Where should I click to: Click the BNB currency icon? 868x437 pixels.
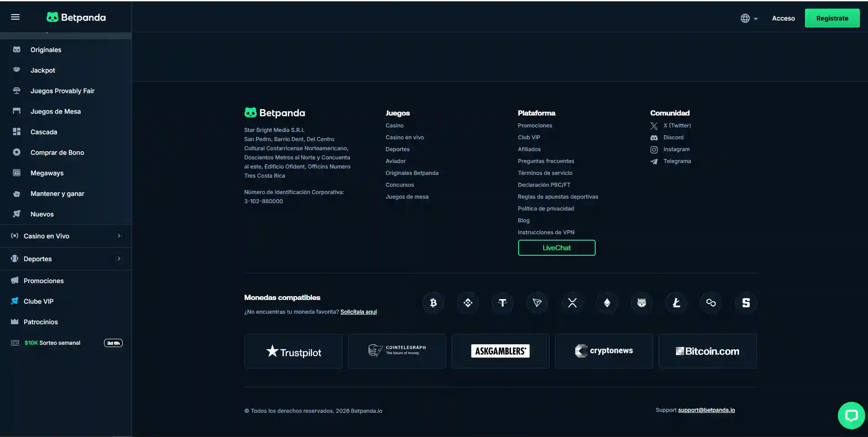[x=468, y=303]
